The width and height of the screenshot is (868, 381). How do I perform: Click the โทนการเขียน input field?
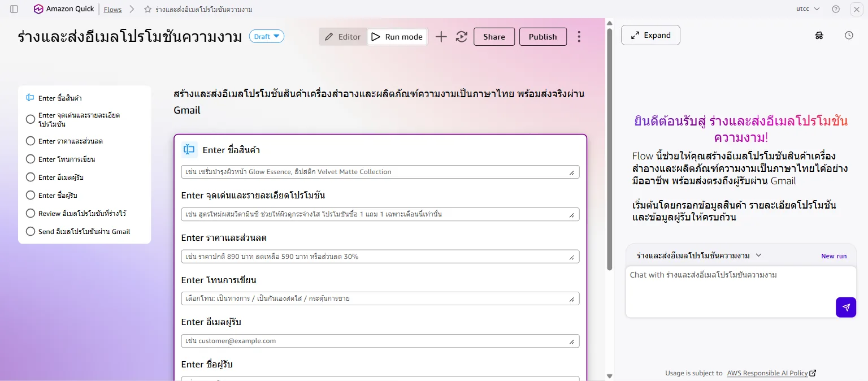[380, 298]
